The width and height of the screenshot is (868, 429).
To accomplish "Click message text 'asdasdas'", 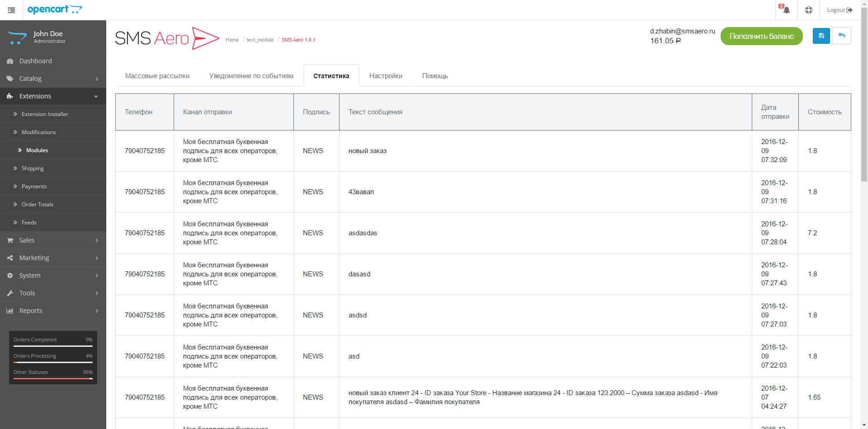I will point(363,233).
